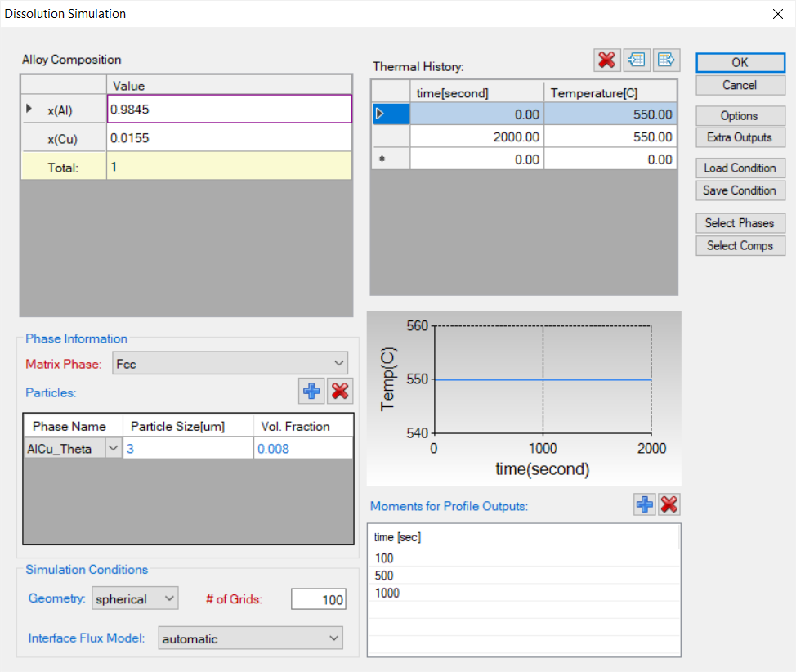Click the Load Condition button
This screenshot has width=796, height=672.
740,168
